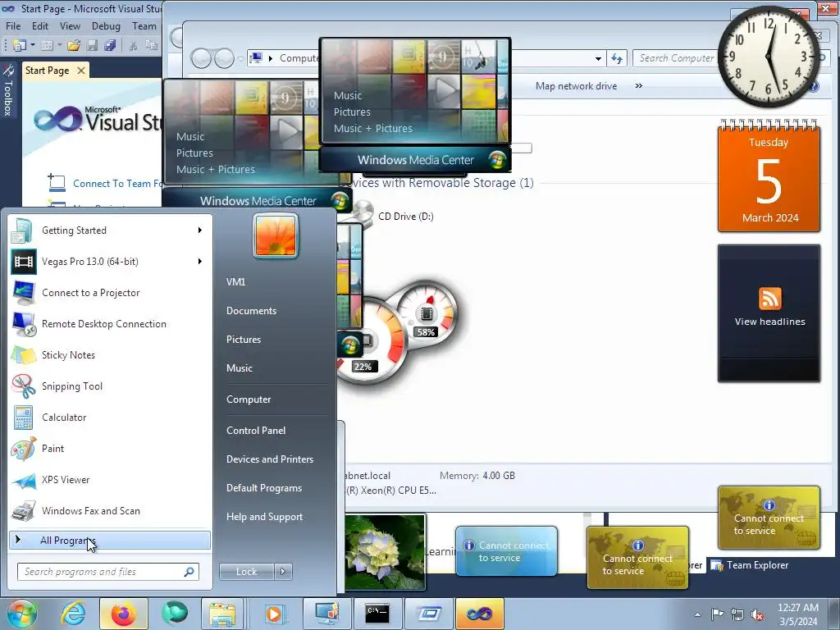The image size is (840, 630).
Task: Open Explorer address bar dropdown arrow
Action: pos(598,58)
